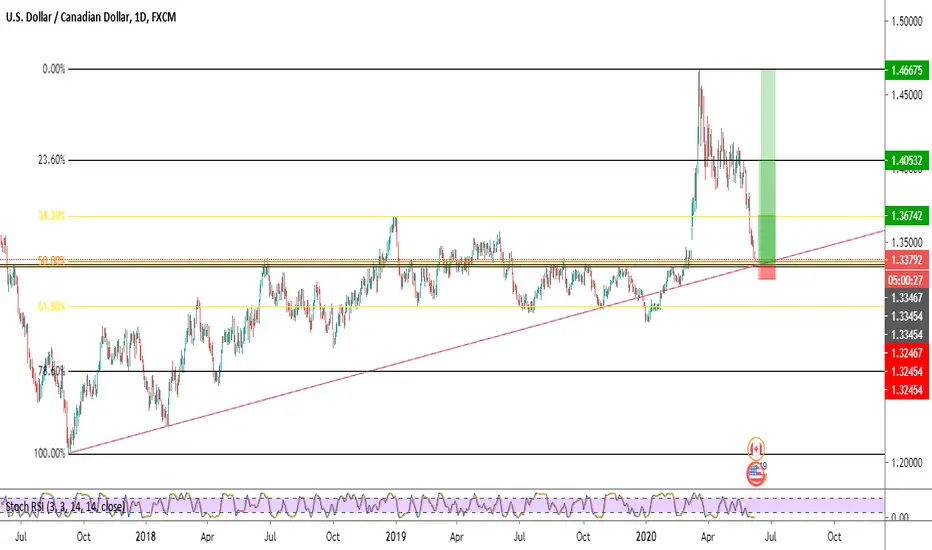
Task: Open the US economic event flag icon
Action: click(x=755, y=474)
